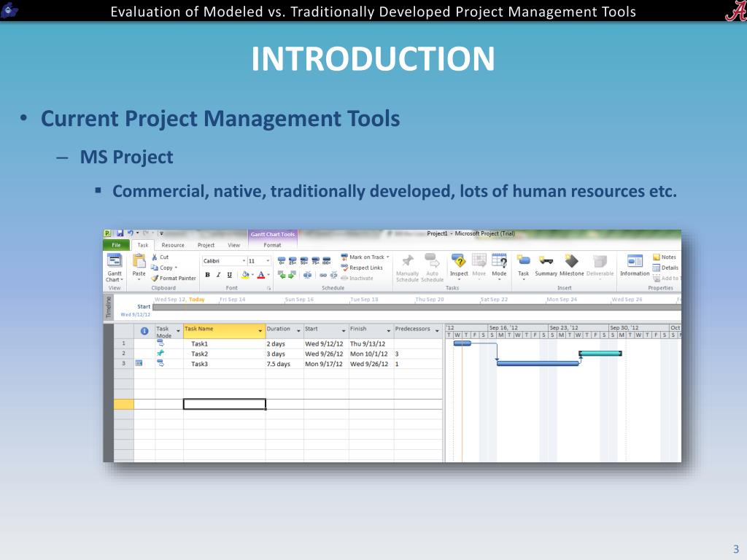Switch to the View ribbon tab
The width and height of the screenshot is (747, 560).
tap(234, 245)
